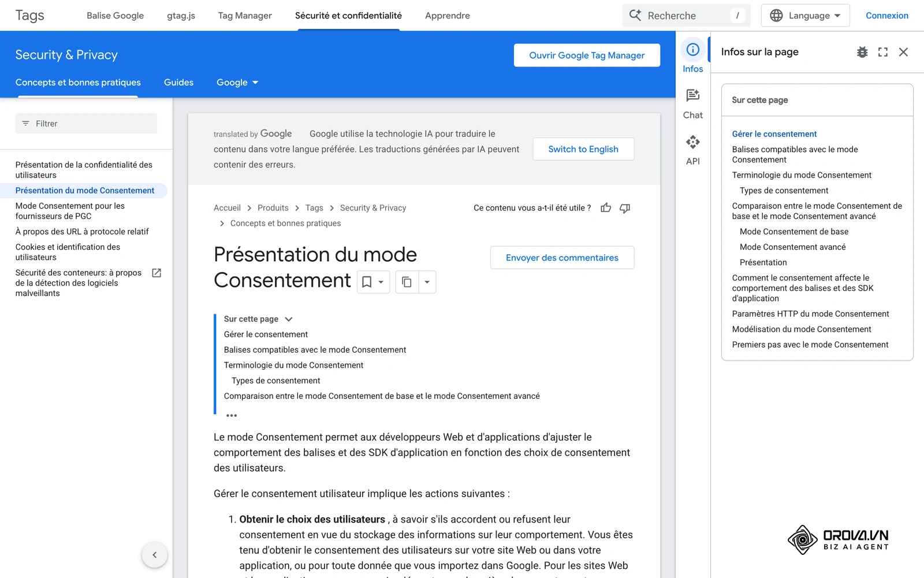Click the bookmark icon beside the title
Screen dimensions: 924x578
[367, 282]
